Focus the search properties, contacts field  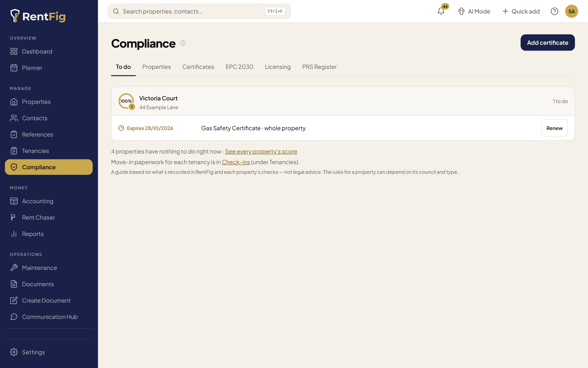pyautogui.click(x=199, y=11)
